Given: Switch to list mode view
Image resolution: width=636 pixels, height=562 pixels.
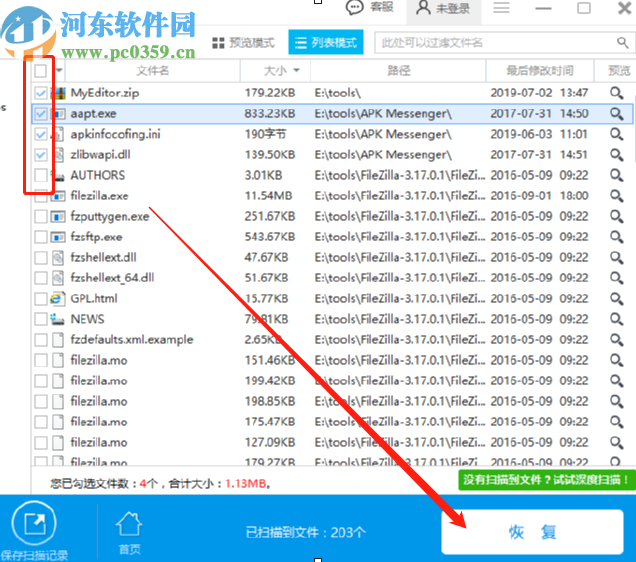Looking at the screenshot, I should (326, 42).
